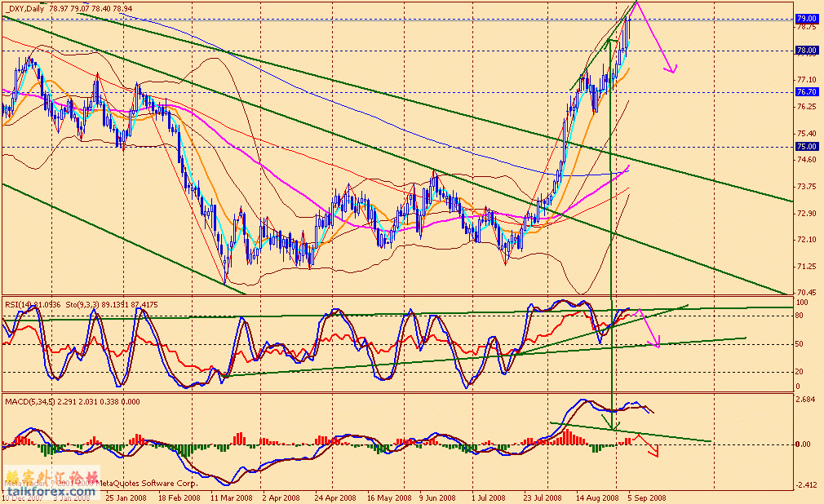Click the 77.10 price axis label
The height and width of the screenshot is (504, 824).
point(807,80)
